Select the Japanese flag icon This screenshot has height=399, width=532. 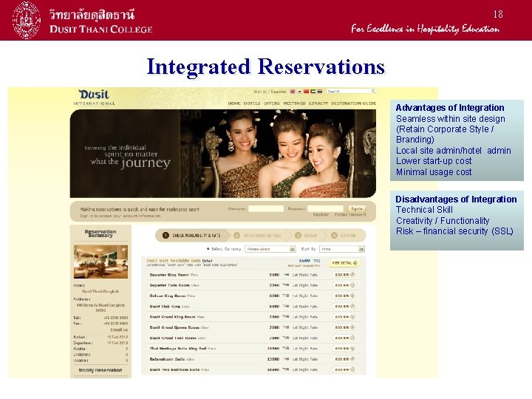coord(299,92)
